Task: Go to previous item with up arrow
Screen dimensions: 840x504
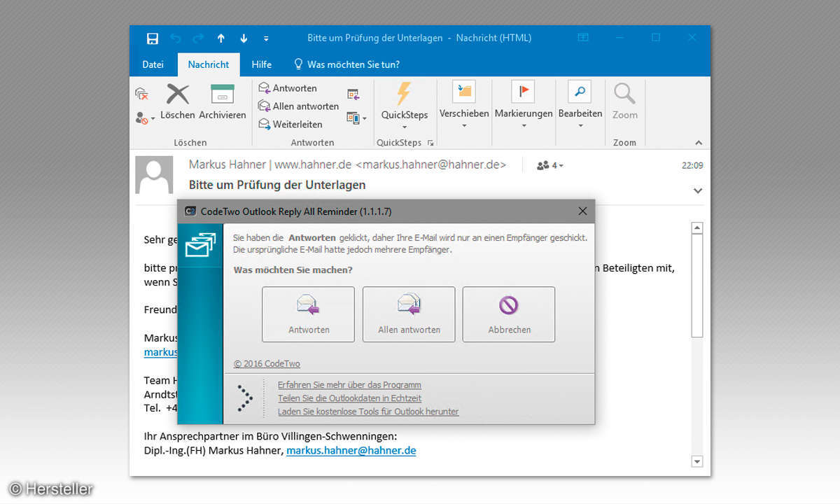Action: 221,38
